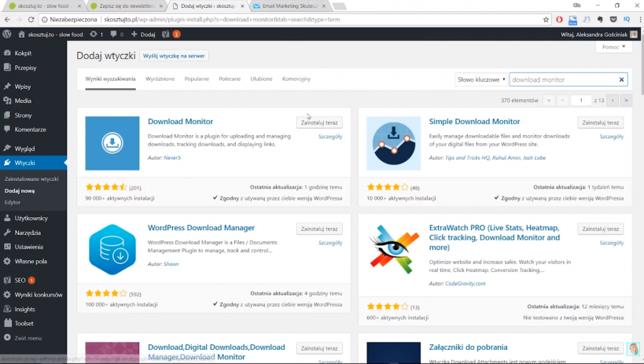The height and width of the screenshot is (364, 644).
Task: Open Załączniki do pobrania title link
Action: tap(468, 347)
